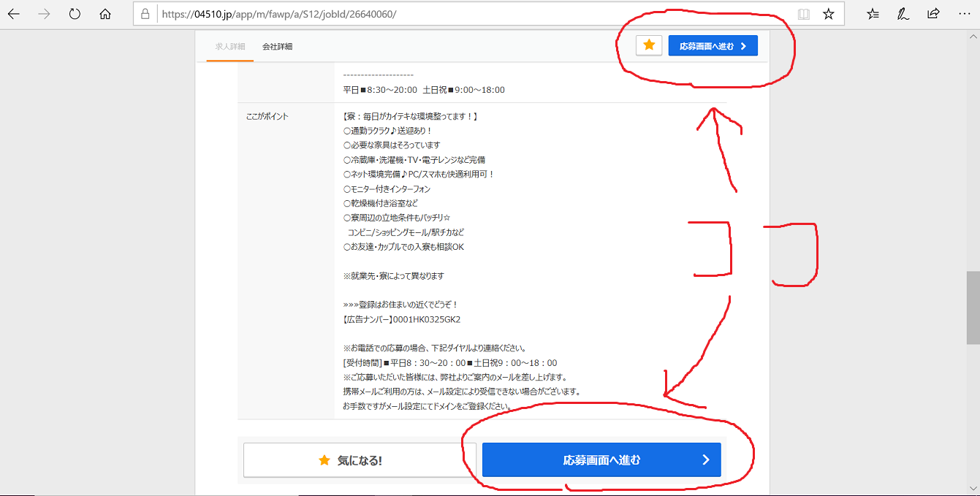Go to the browser Home page
Viewport: 980px width, 496px height.
105,12
